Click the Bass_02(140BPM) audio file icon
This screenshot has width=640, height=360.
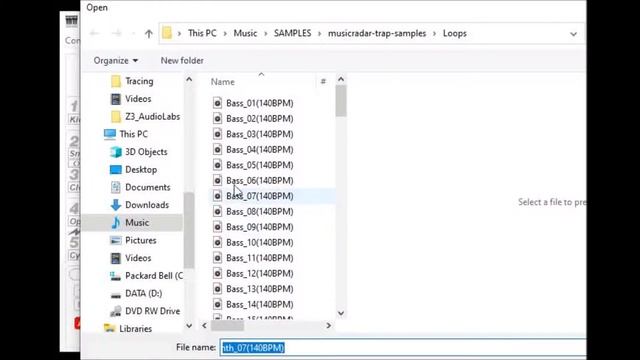pos(218,118)
